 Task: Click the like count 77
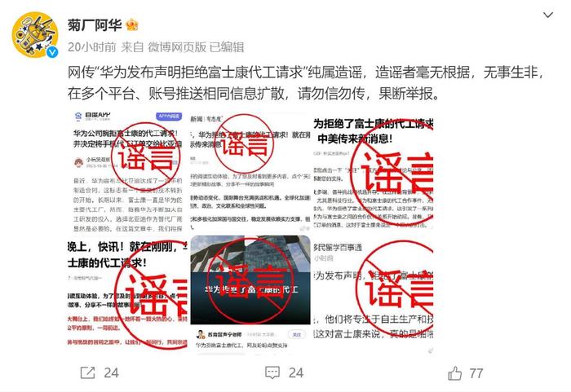coord(476,373)
